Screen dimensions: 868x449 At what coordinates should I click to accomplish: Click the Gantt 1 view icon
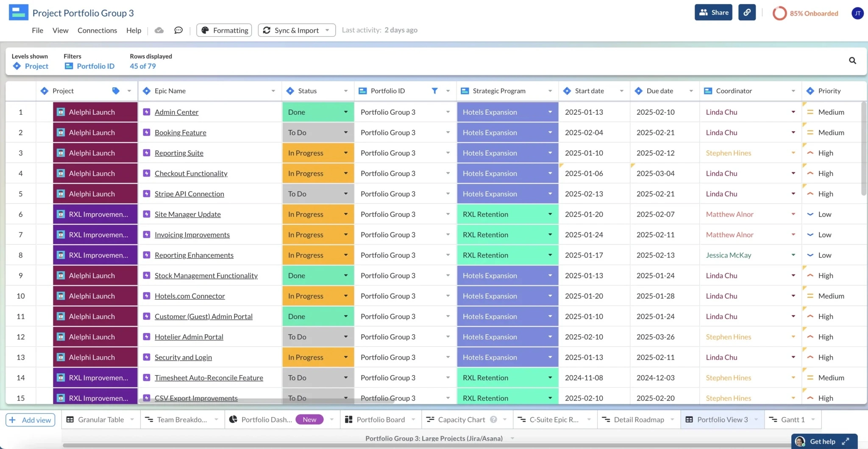(x=773, y=419)
